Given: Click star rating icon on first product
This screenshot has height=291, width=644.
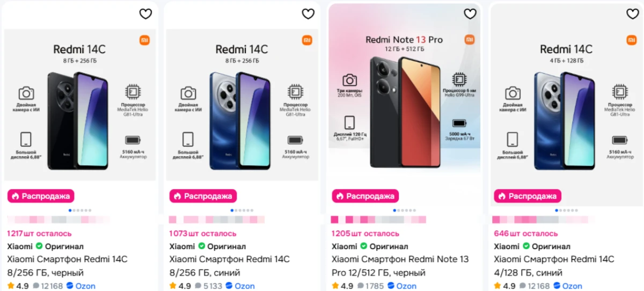Looking at the screenshot, I should (11, 286).
